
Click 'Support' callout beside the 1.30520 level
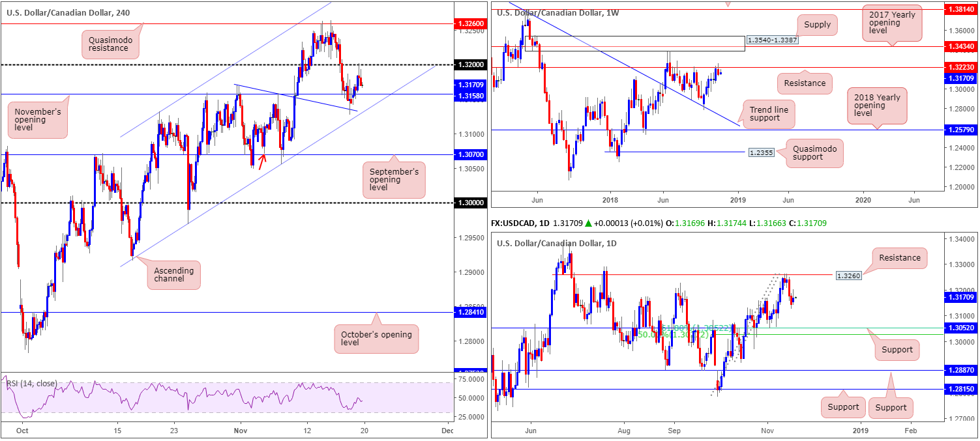897,349
